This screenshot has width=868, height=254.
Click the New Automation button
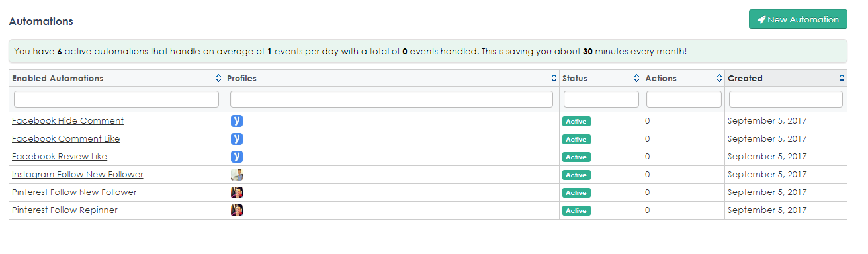(798, 19)
